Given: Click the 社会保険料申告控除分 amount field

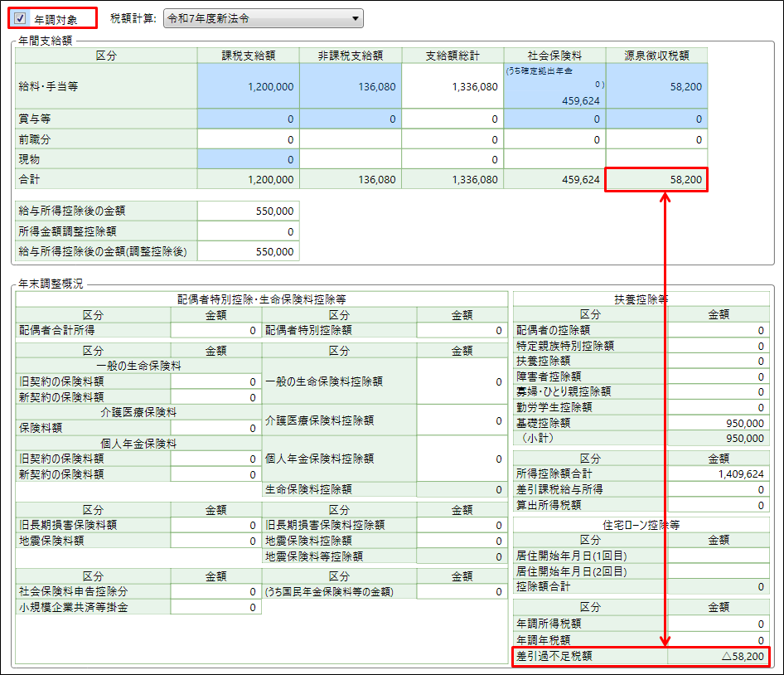Looking at the screenshot, I should [x=215, y=592].
